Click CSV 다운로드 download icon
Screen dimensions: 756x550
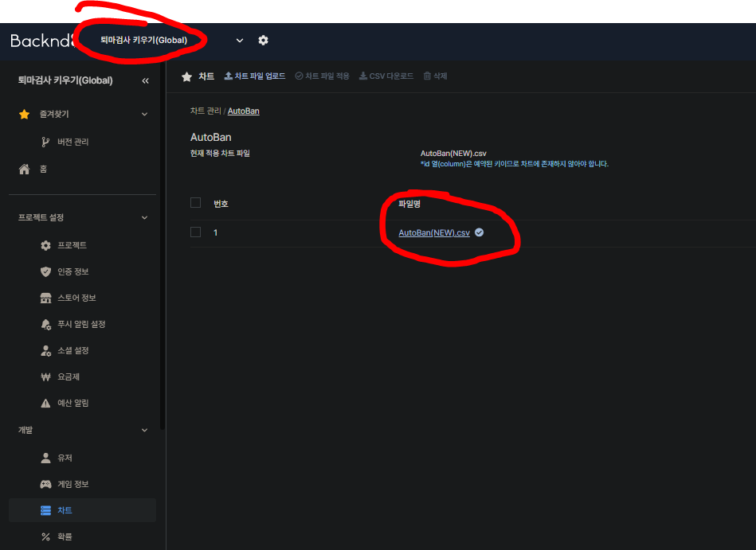click(x=363, y=76)
